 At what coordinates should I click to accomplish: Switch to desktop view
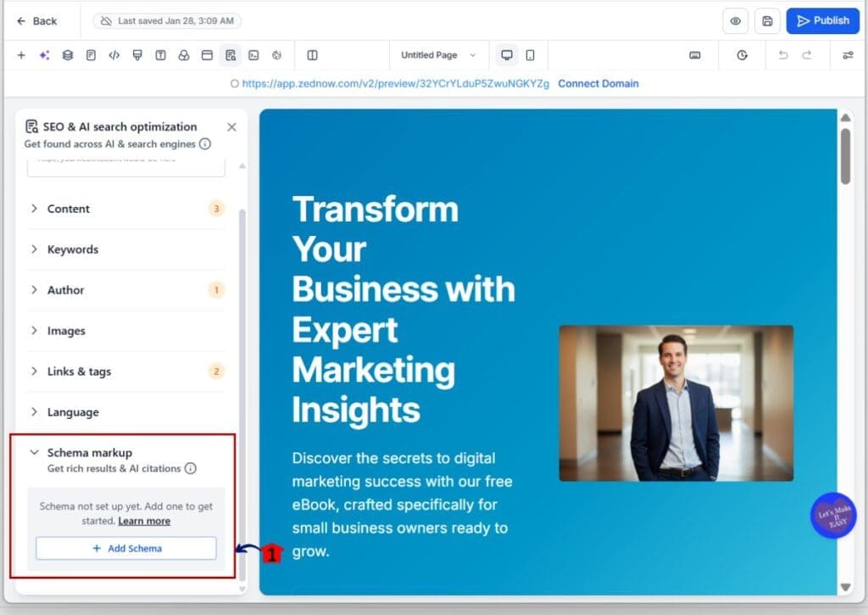click(x=507, y=55)
